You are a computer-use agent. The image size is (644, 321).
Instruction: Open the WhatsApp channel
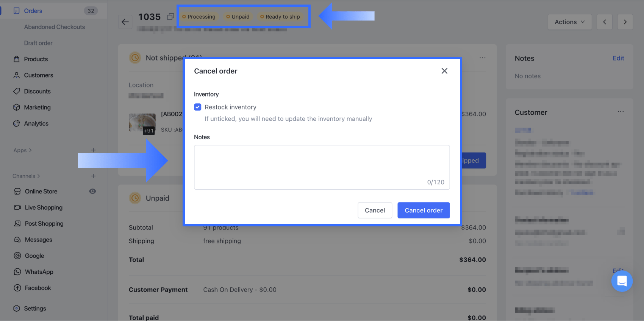click(x=38, y=272)
